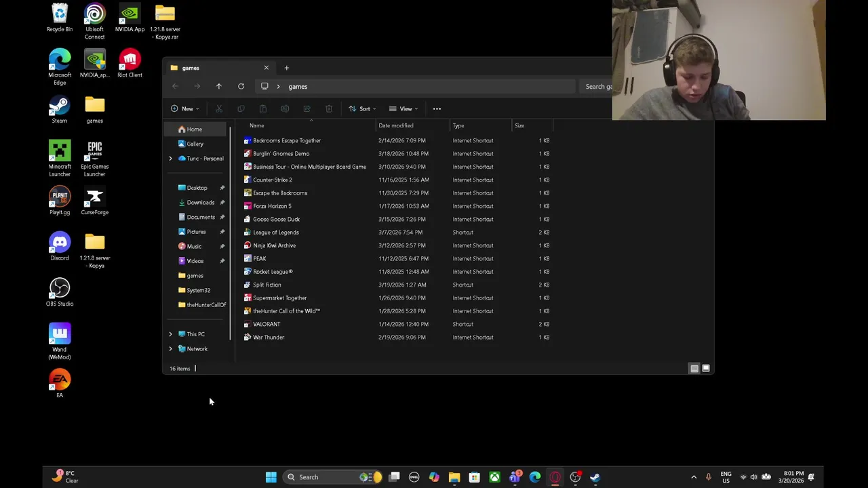Screen dimensions: 868x488
Task: Show hidden system tray icons
Action: click(693, 477)
